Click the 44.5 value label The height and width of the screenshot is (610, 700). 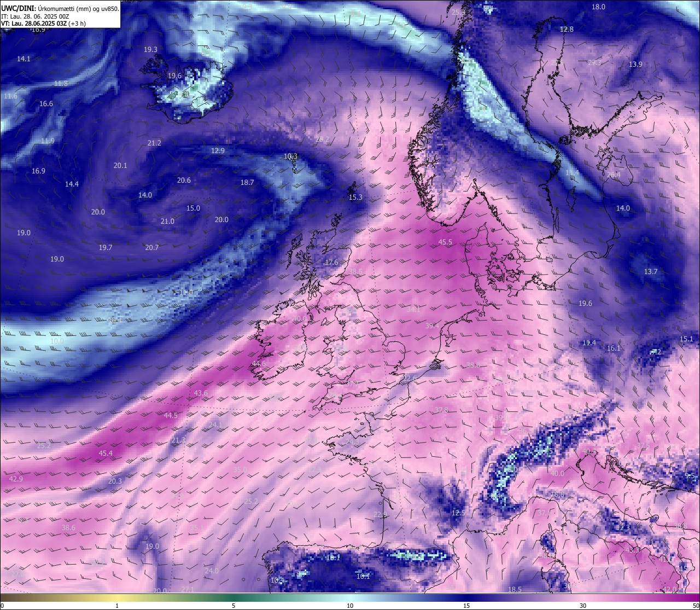coord(171,415)
